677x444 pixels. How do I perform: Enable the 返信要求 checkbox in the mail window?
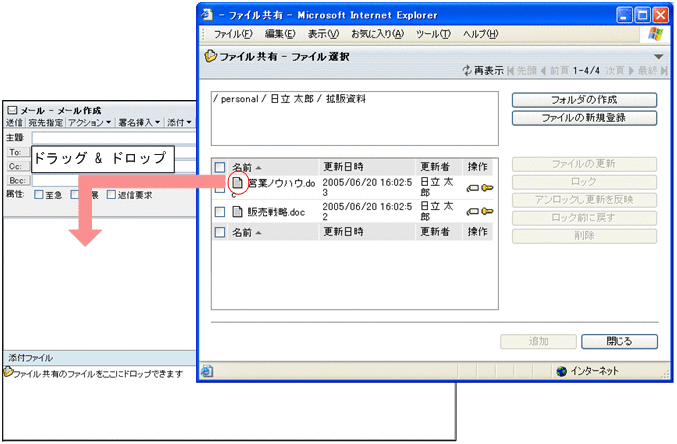point(111,195)
